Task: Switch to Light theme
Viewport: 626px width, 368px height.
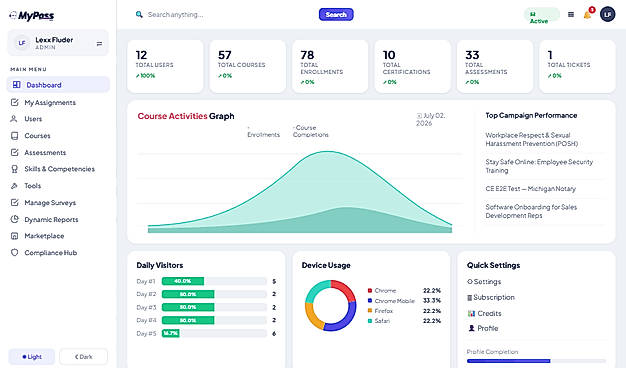Action: point(32,356)
